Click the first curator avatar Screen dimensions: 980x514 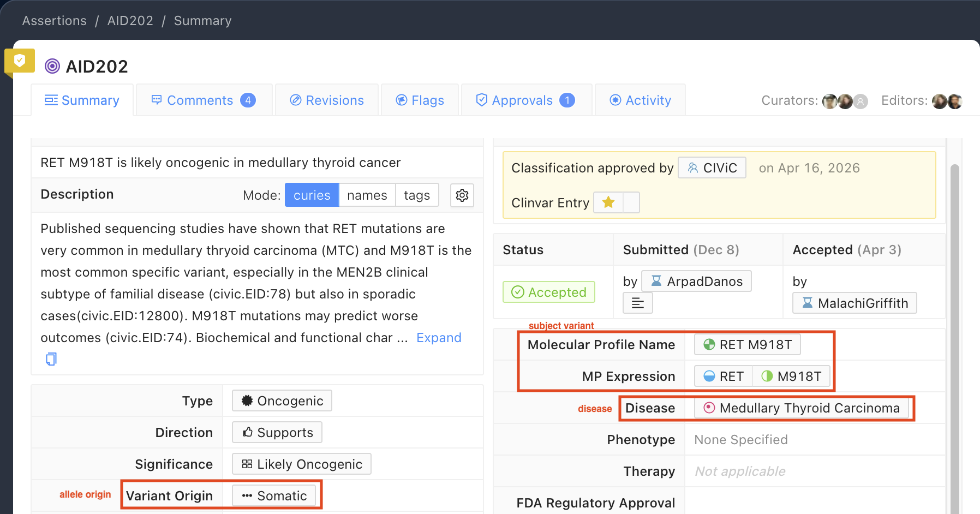click(x=829, y=101)
